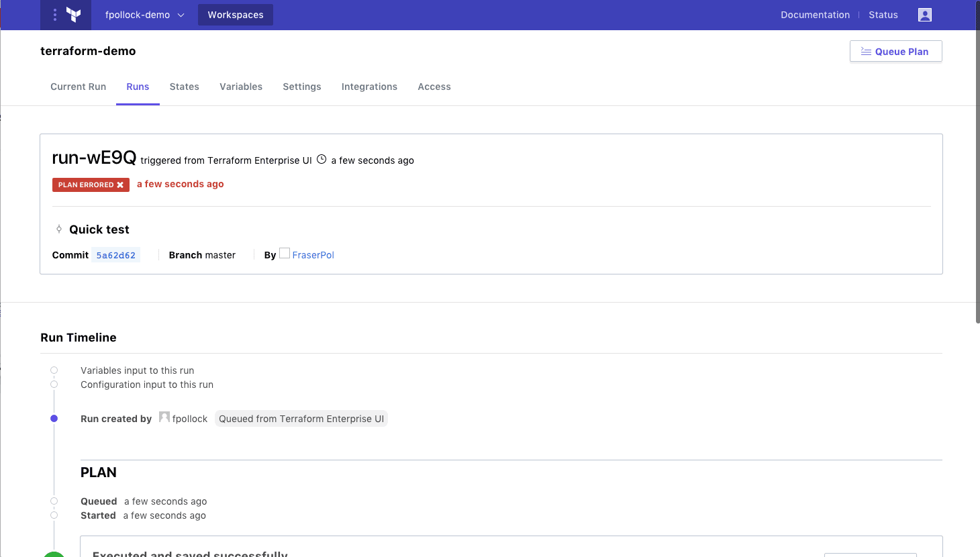
Task: Click the Plan Errored status badge
Action: tap(91, 185)
